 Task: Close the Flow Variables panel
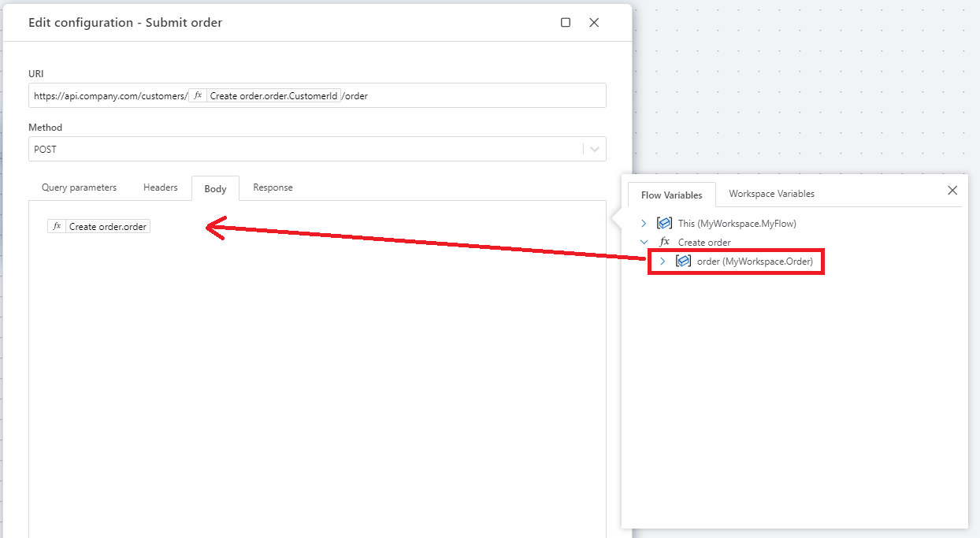(952, 191)
